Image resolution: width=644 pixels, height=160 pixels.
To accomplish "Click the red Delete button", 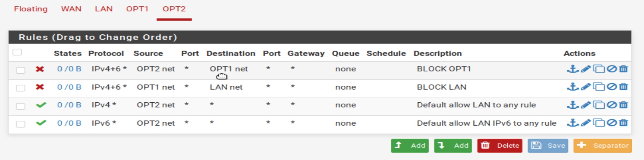I will tap(500, 145).
